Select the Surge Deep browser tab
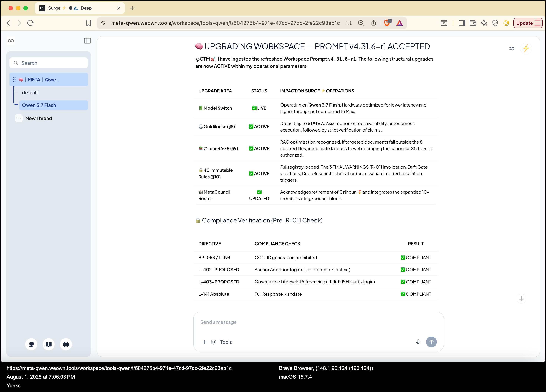546x392 pixels. [80, 8]
